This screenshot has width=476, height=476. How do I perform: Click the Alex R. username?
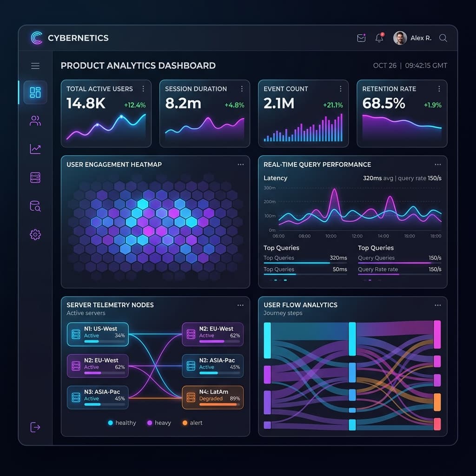[x=421, y=38]
